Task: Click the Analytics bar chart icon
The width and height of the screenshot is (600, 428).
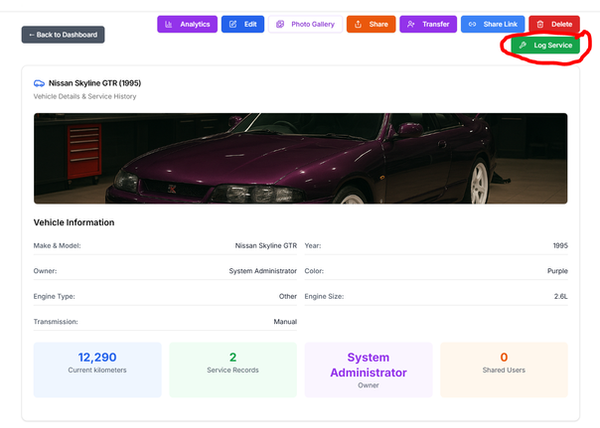Action: (x=168, y=24)
